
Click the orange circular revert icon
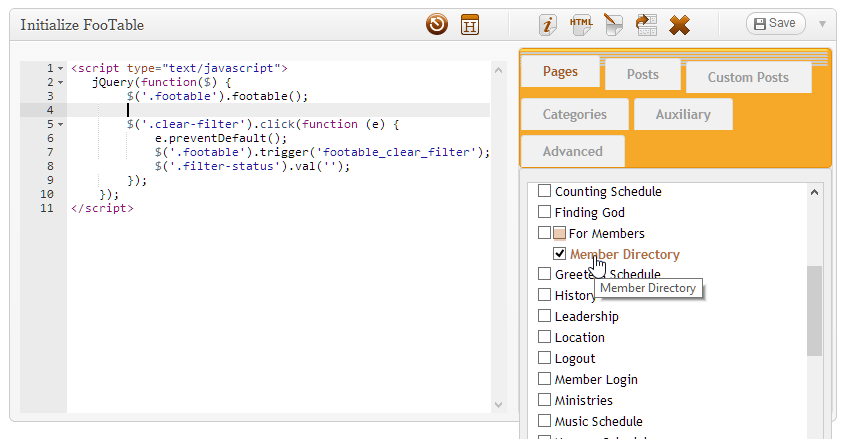437,25
